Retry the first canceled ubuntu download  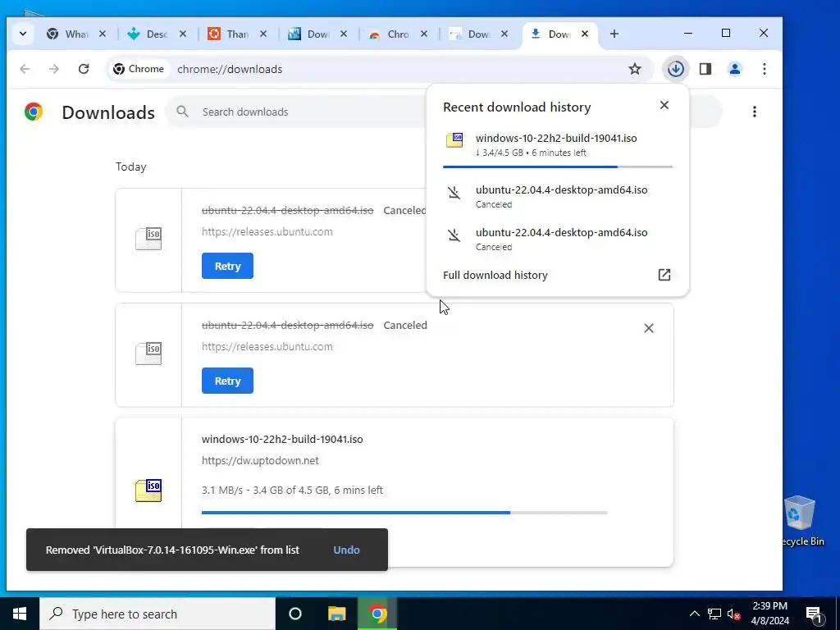click(227, 266)
